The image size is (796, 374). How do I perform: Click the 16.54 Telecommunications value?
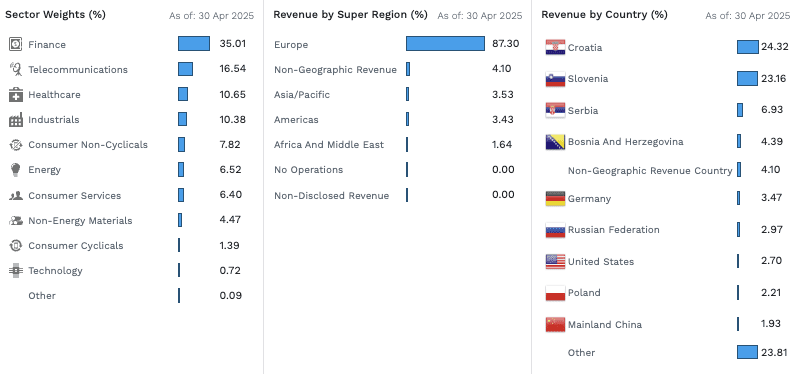[x=233, y=69]
